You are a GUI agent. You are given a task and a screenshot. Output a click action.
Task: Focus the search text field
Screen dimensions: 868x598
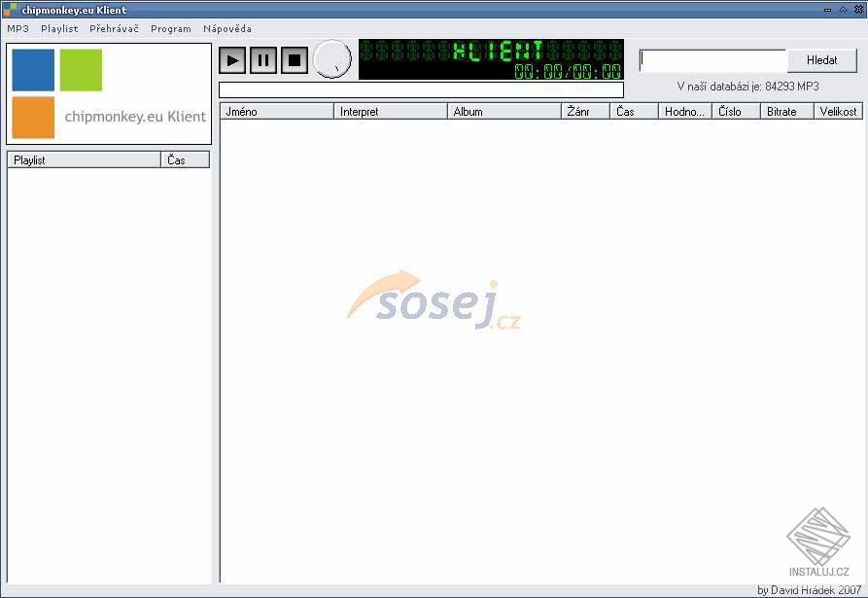(713, 60)
